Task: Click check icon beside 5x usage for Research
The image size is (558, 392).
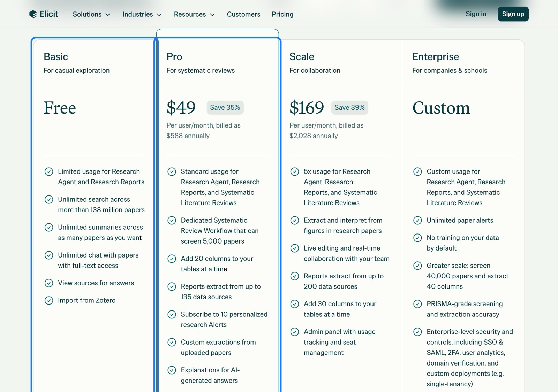Action: [x=295, y=171]
